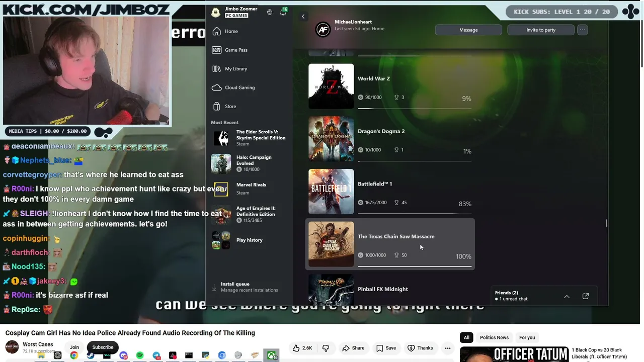The height and width of the screenshot is (362, 644).
Task: Click the '1 unread chat' text in Friends
Action: coord(514,299)
